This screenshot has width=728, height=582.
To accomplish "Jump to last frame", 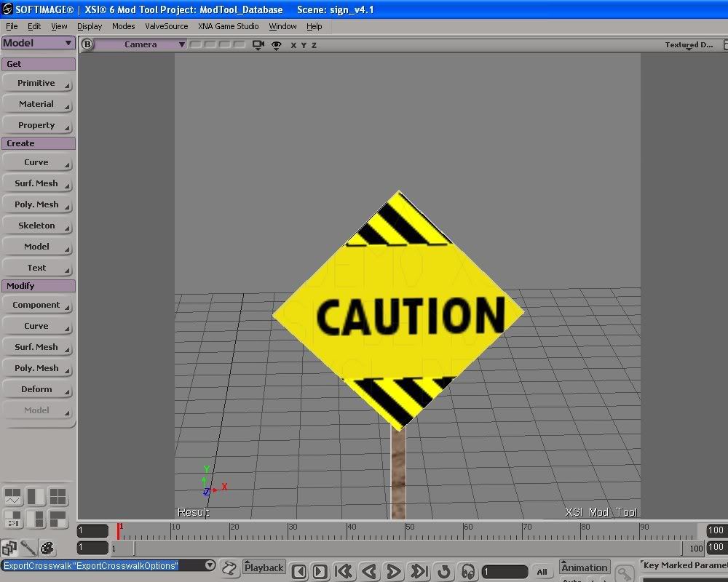I will tap(419, 571).
